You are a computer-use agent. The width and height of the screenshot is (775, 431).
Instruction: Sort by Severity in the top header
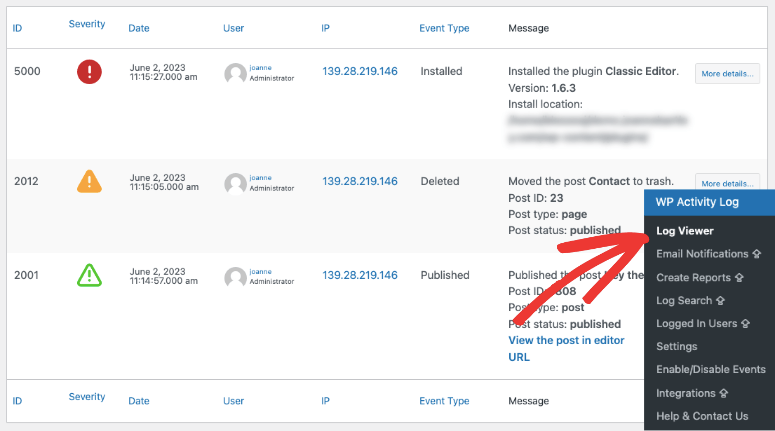87,24
